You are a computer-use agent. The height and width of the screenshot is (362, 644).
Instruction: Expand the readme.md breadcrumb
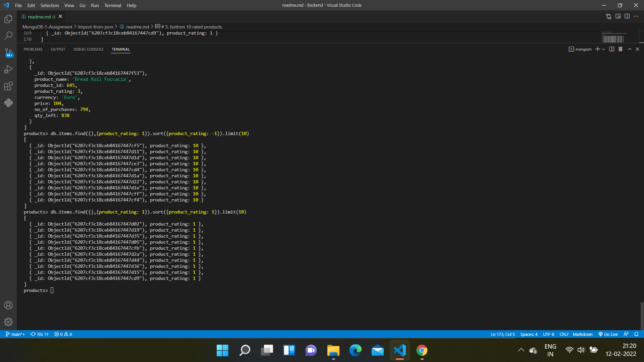(x=138, y=27)
